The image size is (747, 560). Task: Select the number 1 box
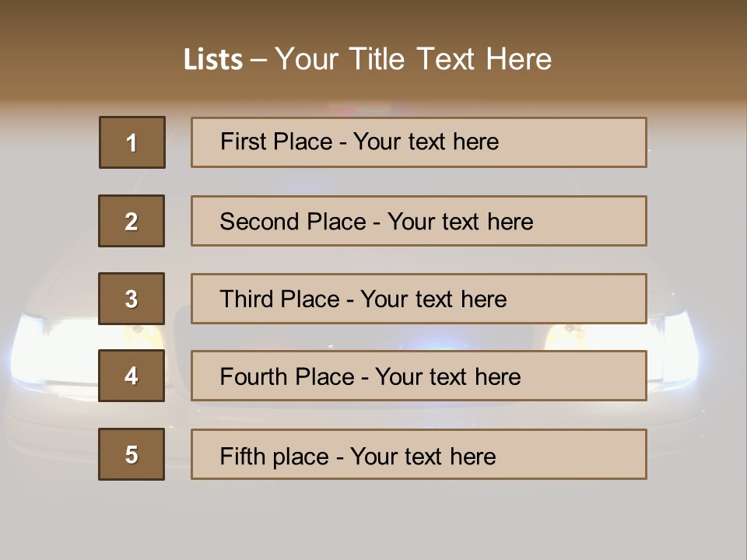point(132,142)
